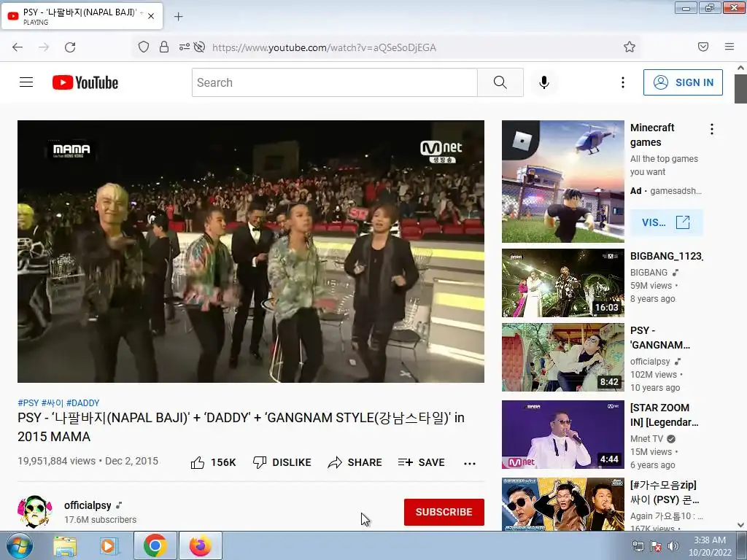Screen dimensions: 747x560
Task: Switch to Firefox in the taskbar
Action: (201, 545)
